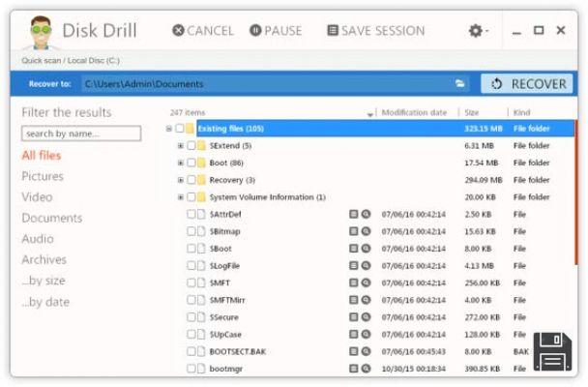Viewport: 588px width, 387px height.
Task: Select the $UpCase file name
Action: pyautogui.click(x=225, y=335)
